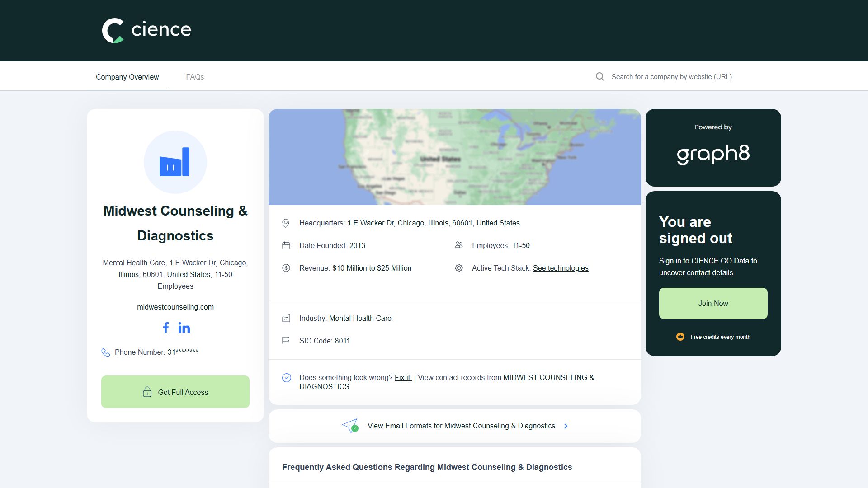Viewport: 868px width, 488px height.
Task: Click the Fix it. link
Action: [403, 377]
